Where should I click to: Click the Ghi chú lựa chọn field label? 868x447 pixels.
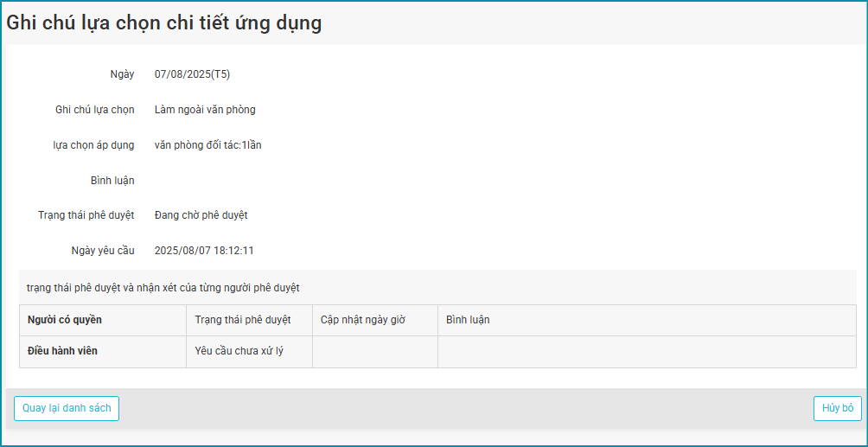click(x=94, y=110)
